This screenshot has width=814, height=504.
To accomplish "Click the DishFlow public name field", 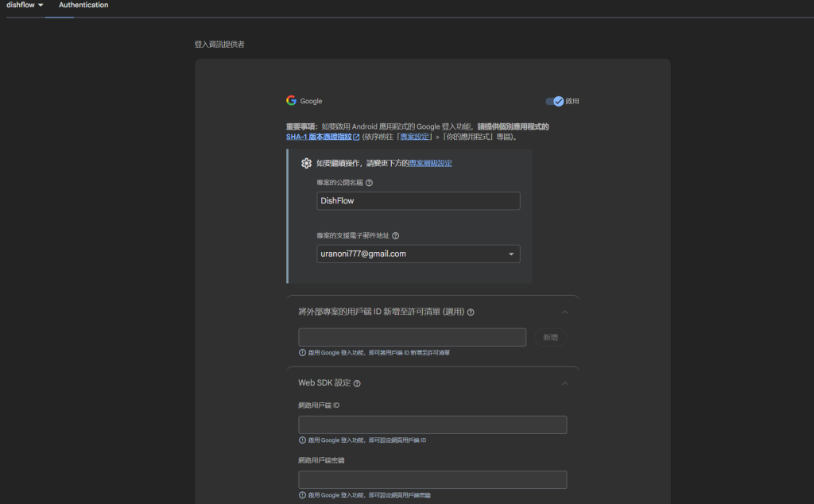I will pos(418,201).
